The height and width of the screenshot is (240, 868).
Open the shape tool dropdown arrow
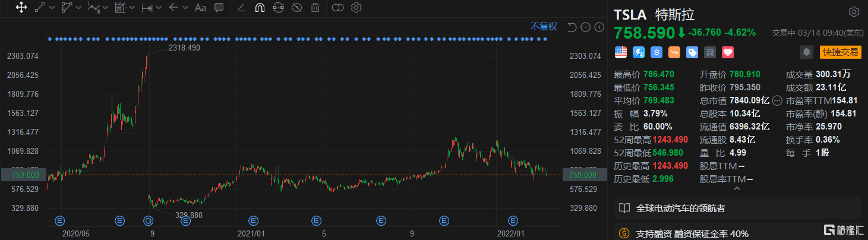coord(78,8)
